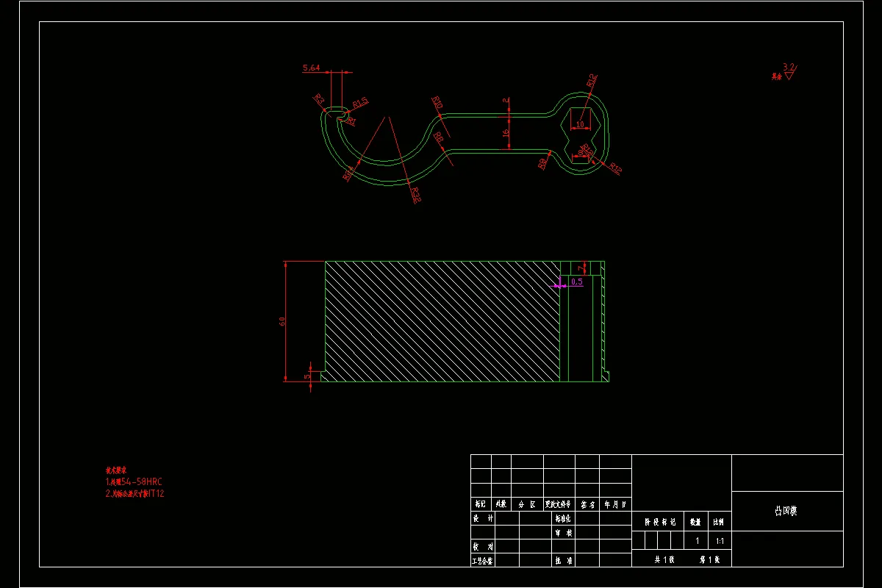Select the 设计 cell
Image resolution: width=882 pixels, height=588 pixels.
483,517
